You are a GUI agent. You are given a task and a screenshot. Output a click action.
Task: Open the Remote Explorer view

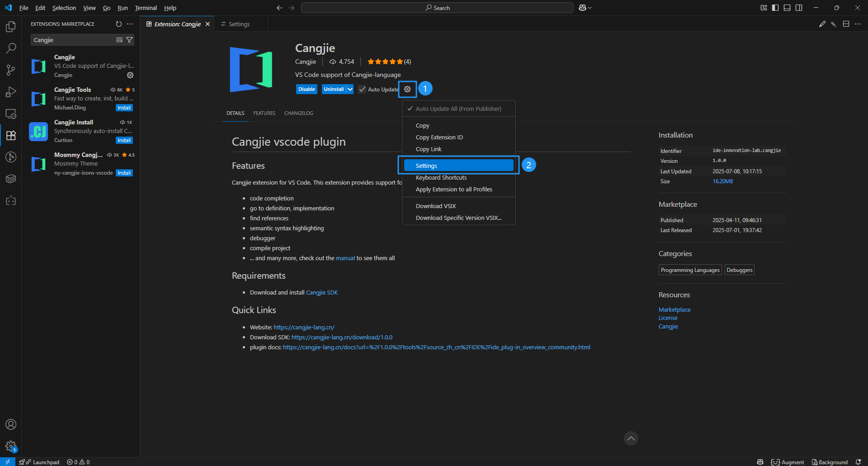(11, 114)
